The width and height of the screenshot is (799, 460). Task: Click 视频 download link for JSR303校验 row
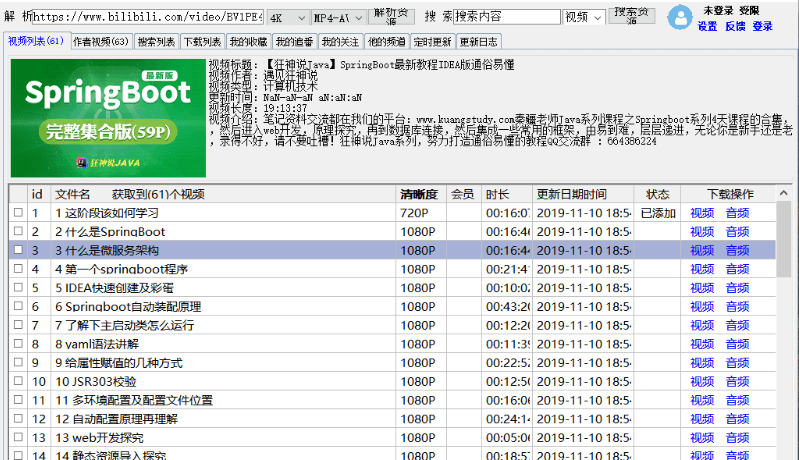[702, 382]
